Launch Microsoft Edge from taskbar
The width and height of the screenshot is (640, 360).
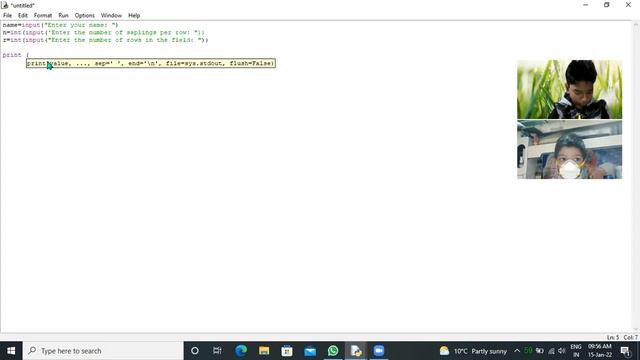click(x=241, y=351)
